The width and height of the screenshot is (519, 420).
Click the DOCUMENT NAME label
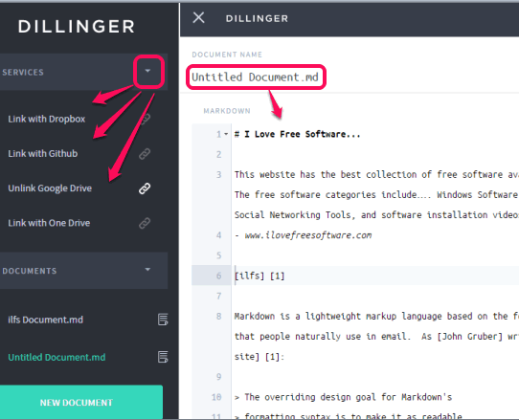pyautogui.click(x=227, y=55)
